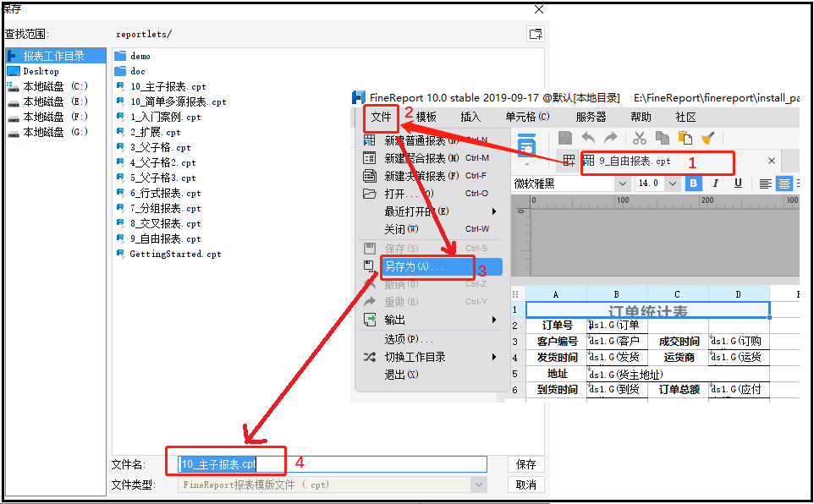Image resolution: width=814 pixels, height=504 pixels.
Task: Open the dropdown arrow below the preview icon
Action: [x=526, y=164]
